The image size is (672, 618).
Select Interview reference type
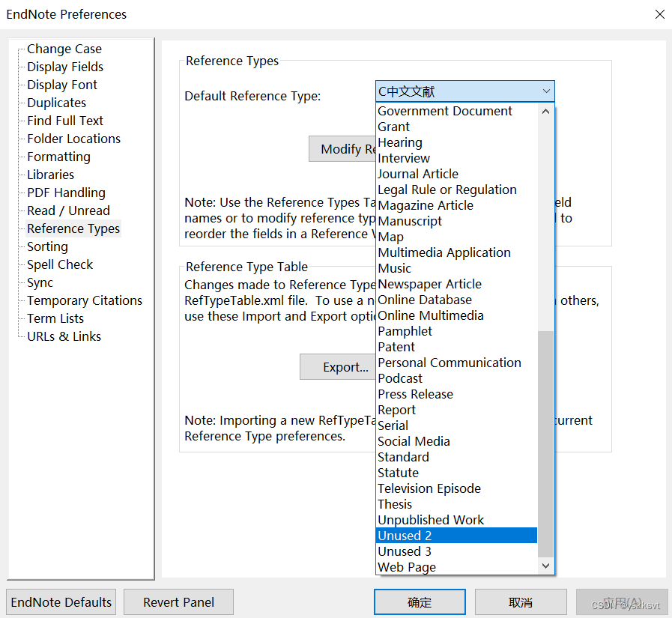click(456, 159)
